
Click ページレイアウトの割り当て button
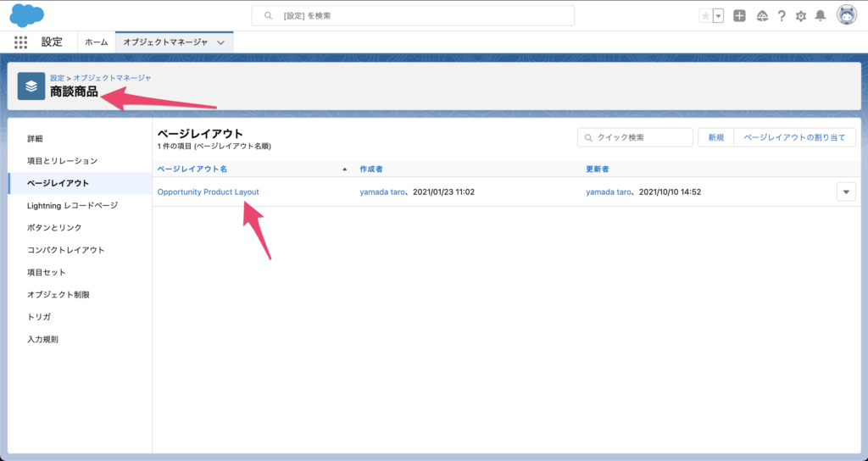point(794,137)
